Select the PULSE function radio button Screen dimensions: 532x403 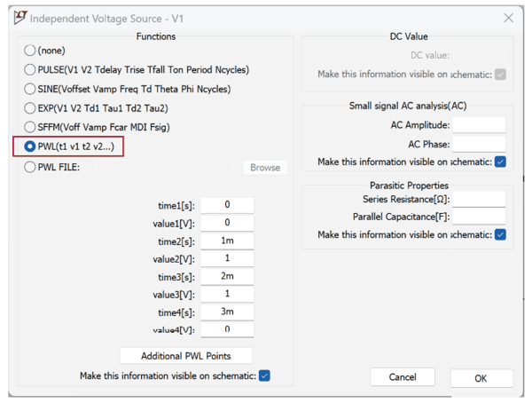tap(30, 70)
